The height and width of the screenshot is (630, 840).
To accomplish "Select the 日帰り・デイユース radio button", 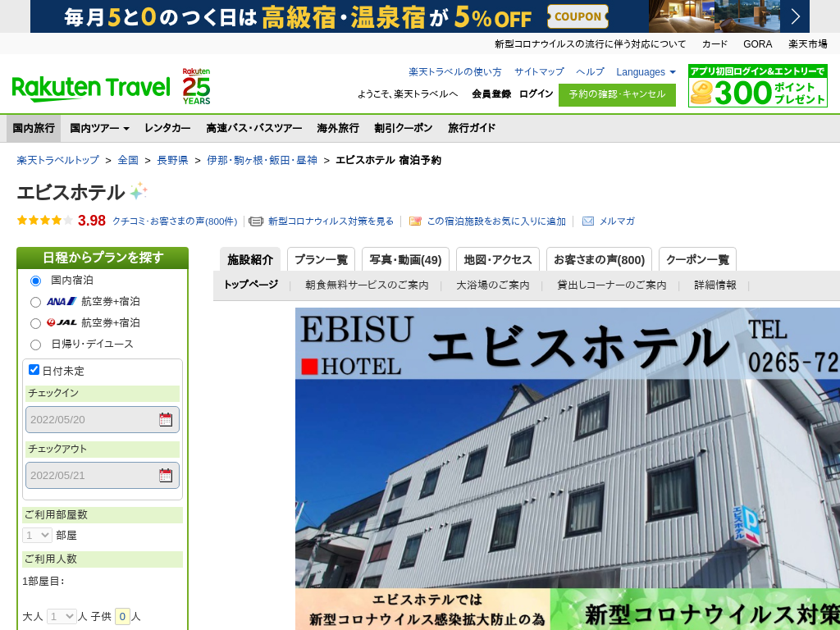I will [x=36, y=345].
